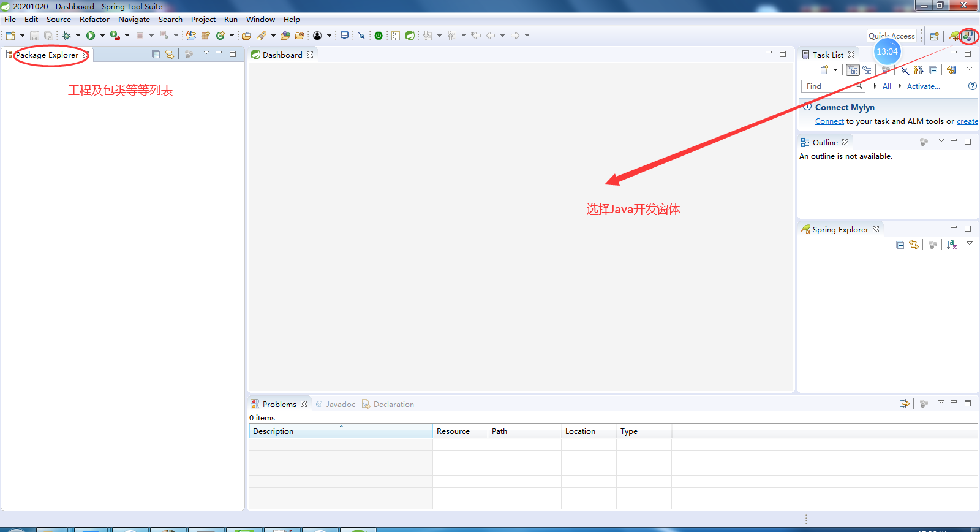
Task: Open the Window menu
Action: pos(260,20)
